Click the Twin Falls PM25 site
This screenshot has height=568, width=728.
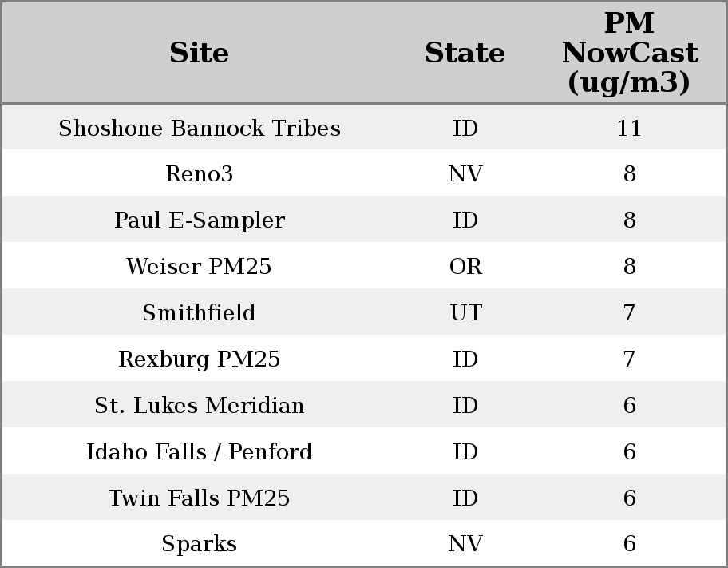pyautogui.click(x=199, y=498)
